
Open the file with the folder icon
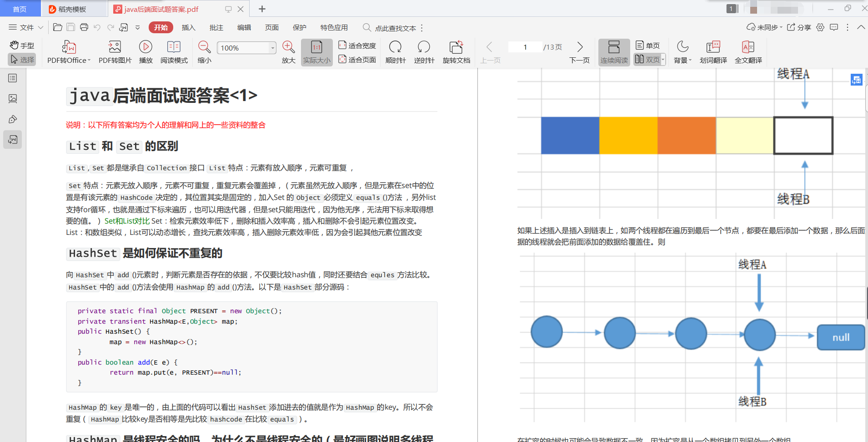point(57,27)
